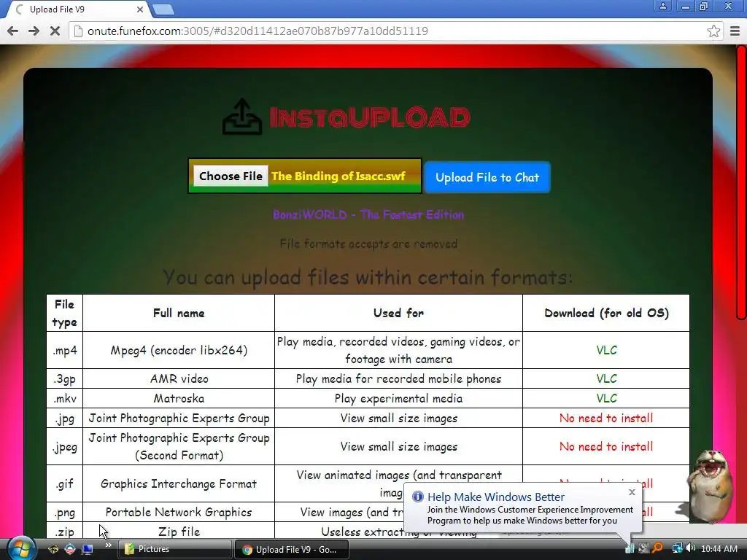The width and height of the screenshot is (747, 560).
Task: Open VLC download link in .3gp row
Action: point(606,379)
